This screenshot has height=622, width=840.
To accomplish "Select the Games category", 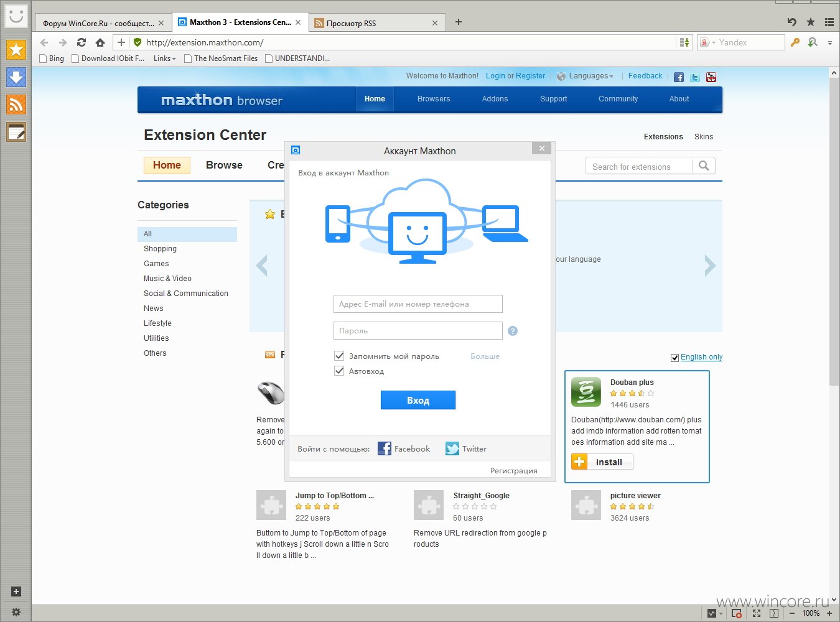I will click(x=156, y=264).
